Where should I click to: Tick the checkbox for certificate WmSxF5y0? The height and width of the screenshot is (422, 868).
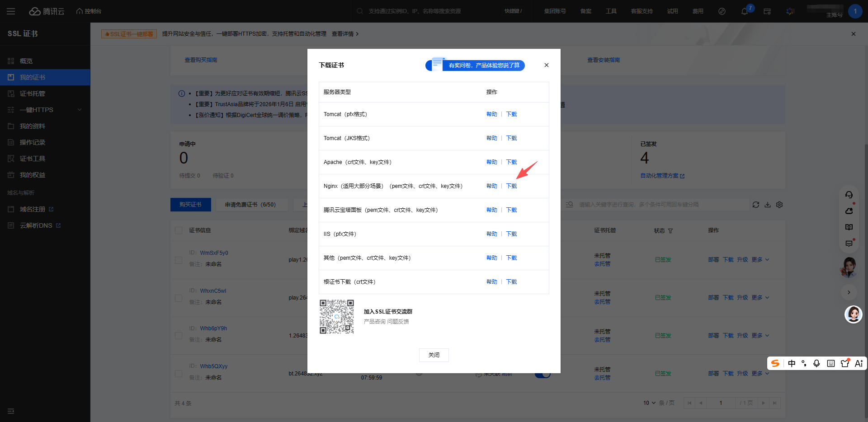[x=179, y=260]
